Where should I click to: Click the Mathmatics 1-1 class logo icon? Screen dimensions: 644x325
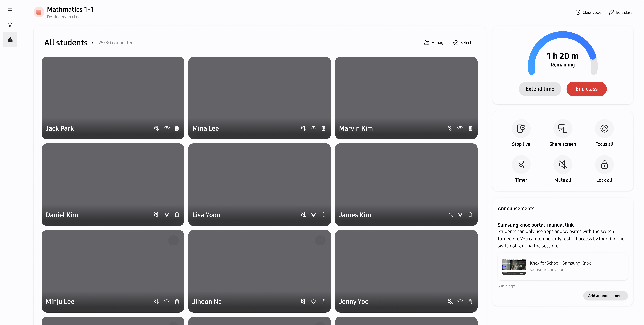click(x=39, y=12)
